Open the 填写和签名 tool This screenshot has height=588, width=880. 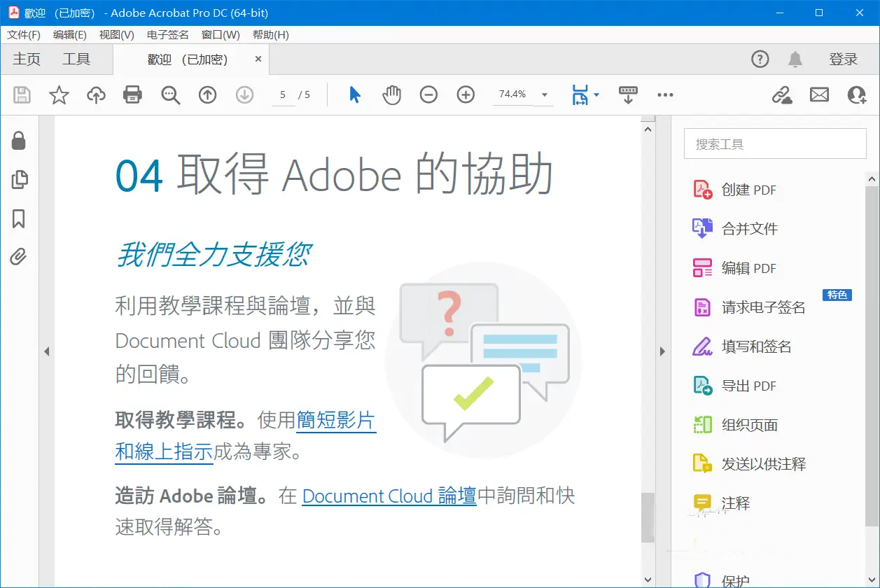pos(742,346)
